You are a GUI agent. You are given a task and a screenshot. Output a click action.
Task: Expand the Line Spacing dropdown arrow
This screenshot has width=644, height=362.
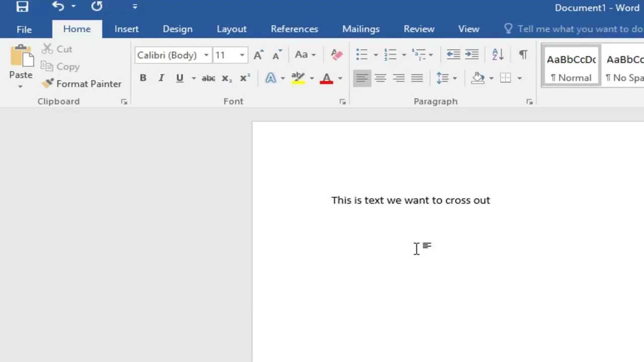(x=455, y=78)
